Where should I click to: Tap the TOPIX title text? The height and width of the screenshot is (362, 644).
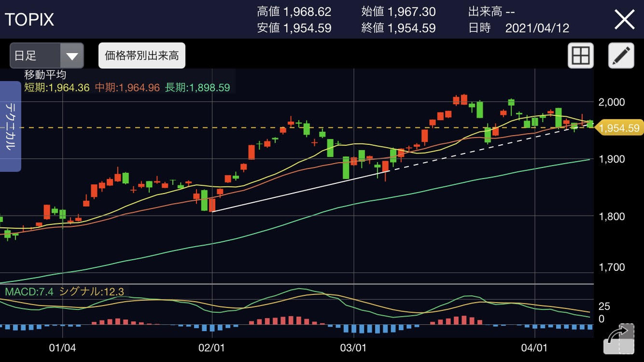click(x=30, y=20)
